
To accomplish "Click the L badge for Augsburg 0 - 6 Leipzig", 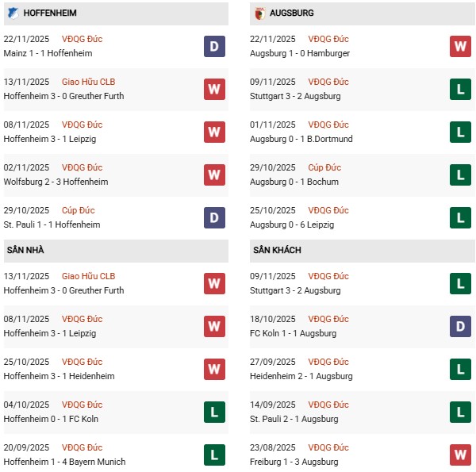I will (x=460, y=217).
